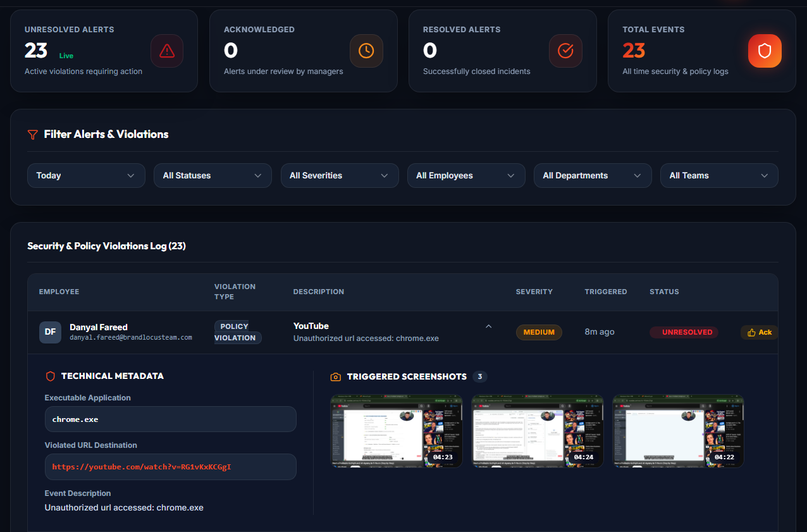Open the violated YouTube URL link
The width and height of the screenshot is (807, 532).
click(x=142, y=467)
